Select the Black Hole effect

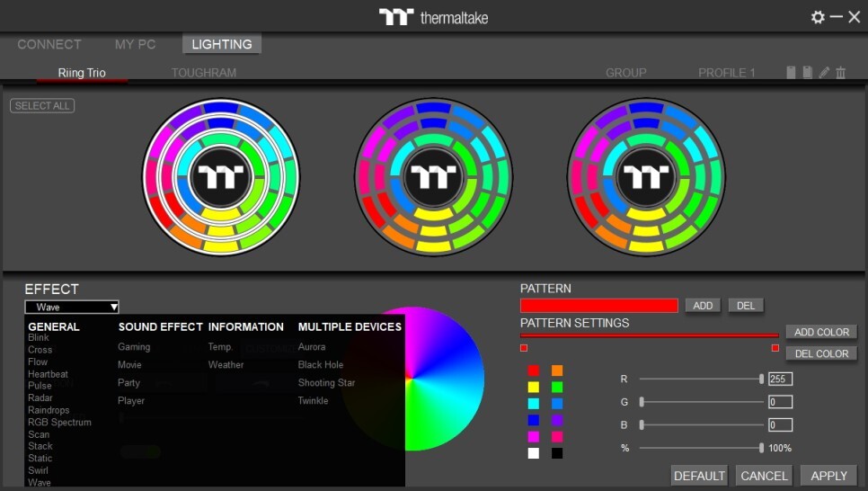tap(321, 364)
